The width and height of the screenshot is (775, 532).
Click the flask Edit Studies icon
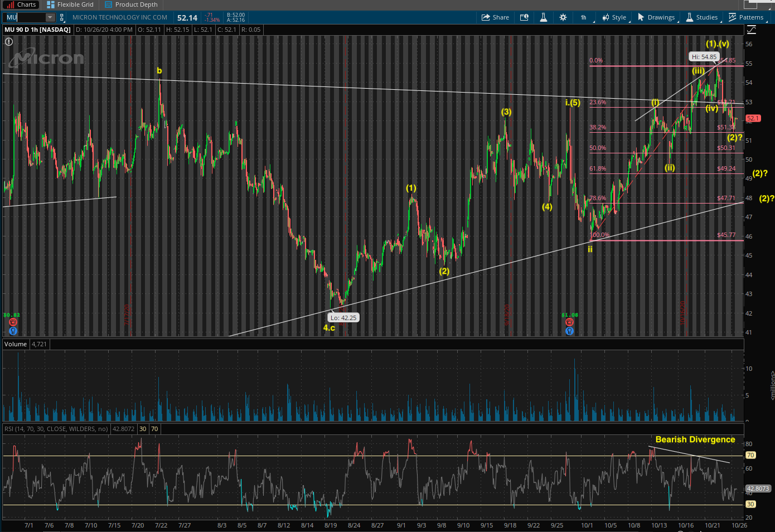click(x=543, y=17)
